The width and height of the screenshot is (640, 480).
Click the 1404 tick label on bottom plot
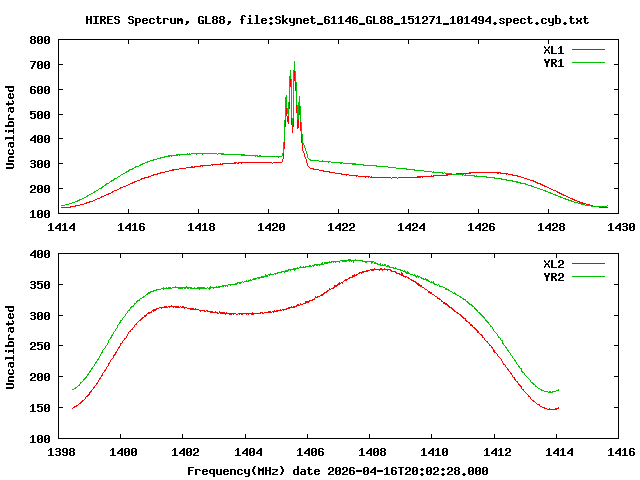point(248,452)
